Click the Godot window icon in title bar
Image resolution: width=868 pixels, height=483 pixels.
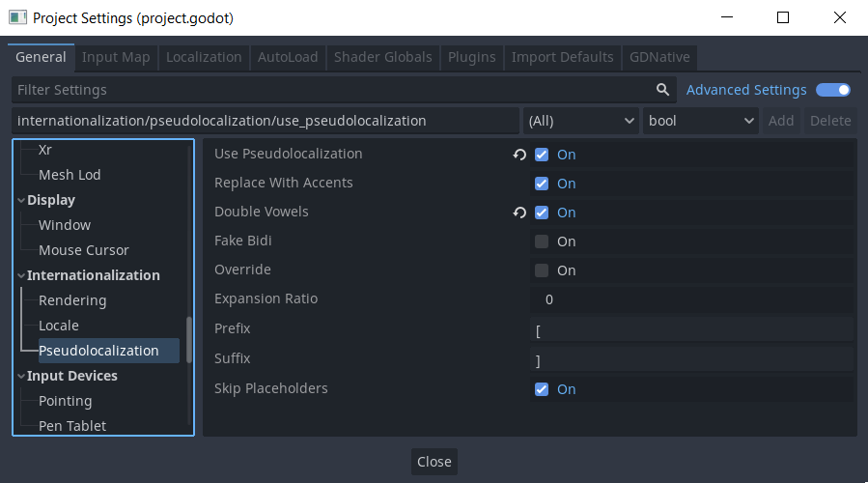point(17,17)
